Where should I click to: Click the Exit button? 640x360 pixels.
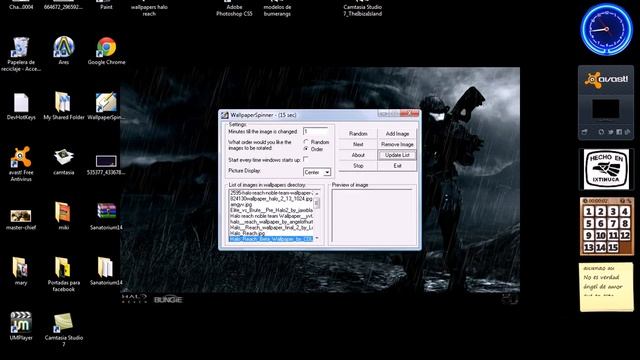pyautogui.click(x=397, y=166)
